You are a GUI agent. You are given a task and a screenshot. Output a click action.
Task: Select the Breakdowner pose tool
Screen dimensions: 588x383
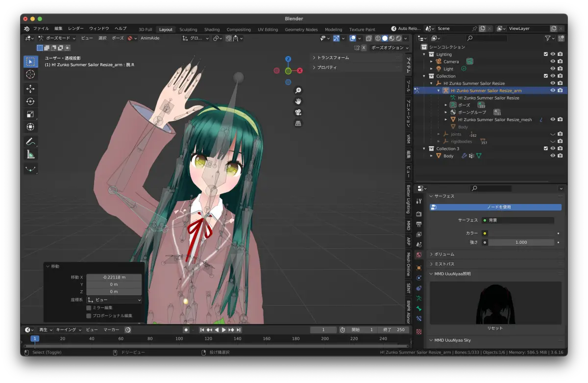(30, 169)
